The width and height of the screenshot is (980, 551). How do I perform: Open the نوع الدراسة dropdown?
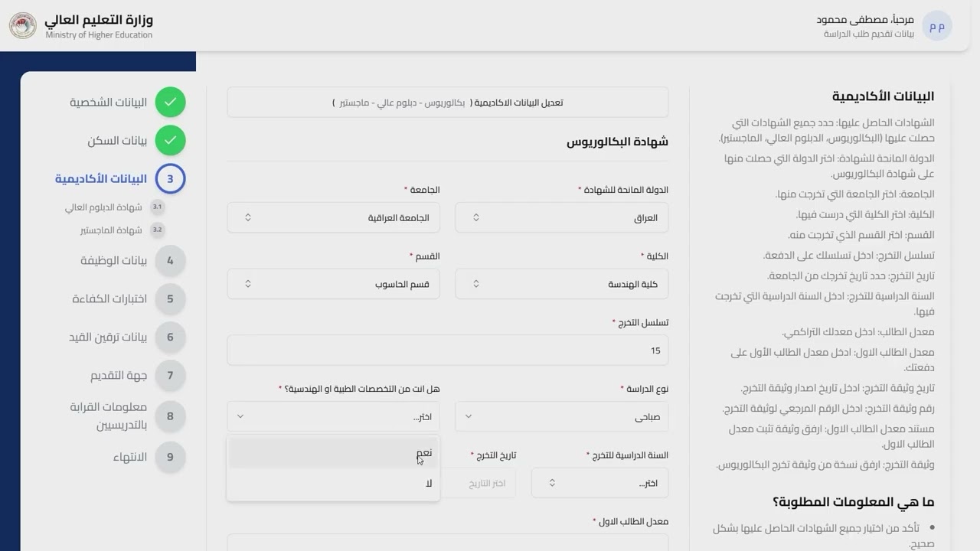pos(561,417)
